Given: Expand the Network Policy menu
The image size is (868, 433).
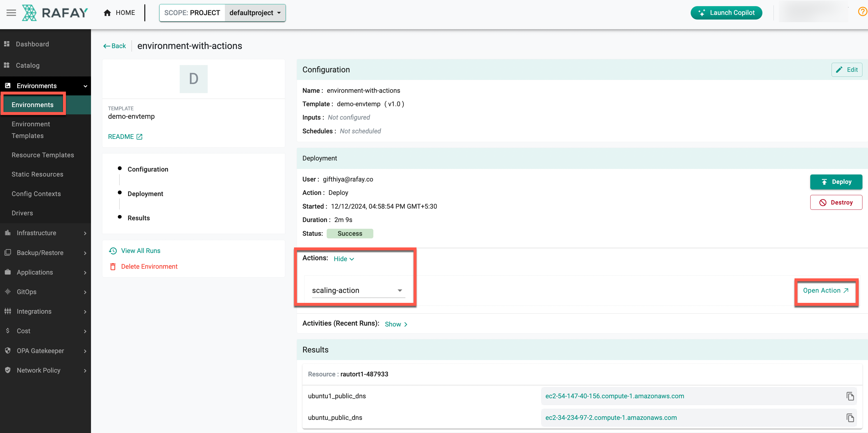Looking at the screenshot, I should pos(85,371).
